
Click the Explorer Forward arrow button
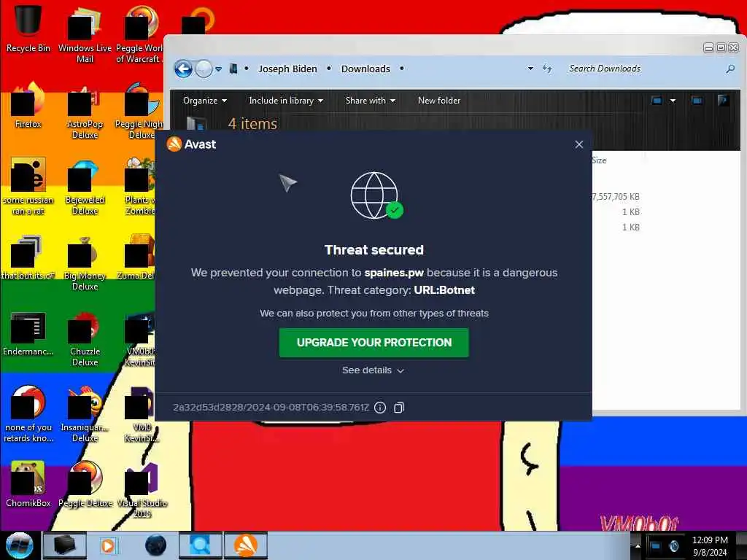pyautogui.click(x=204, y=69)
